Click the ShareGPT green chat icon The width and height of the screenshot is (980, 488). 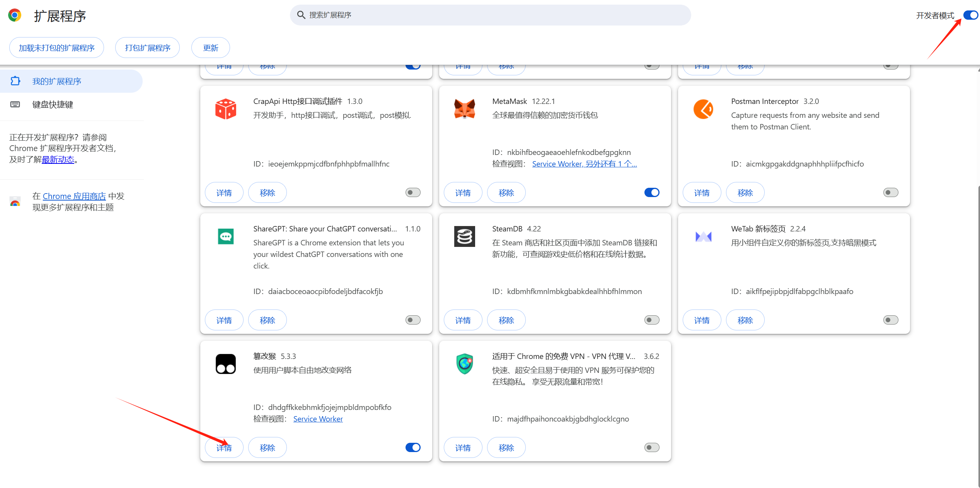click(x=226, y=236)
